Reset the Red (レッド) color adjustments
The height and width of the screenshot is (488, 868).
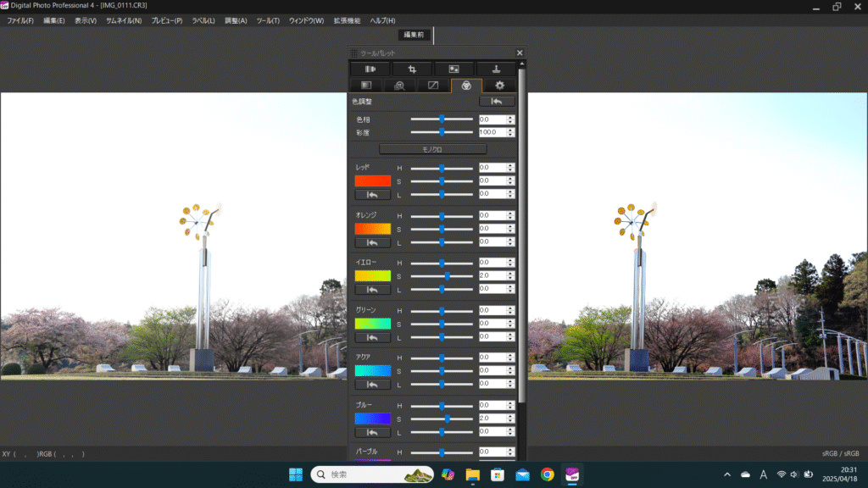[x=372, y=195]
